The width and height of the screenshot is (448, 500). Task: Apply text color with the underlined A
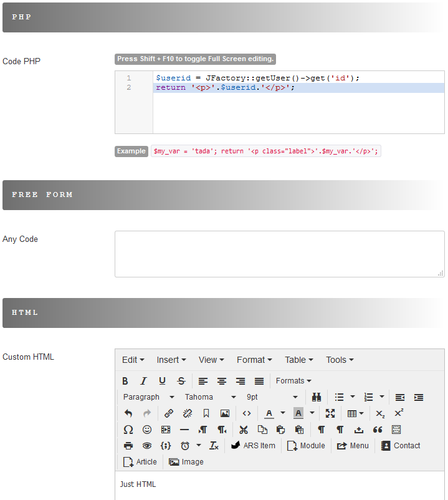pos(269,413)
